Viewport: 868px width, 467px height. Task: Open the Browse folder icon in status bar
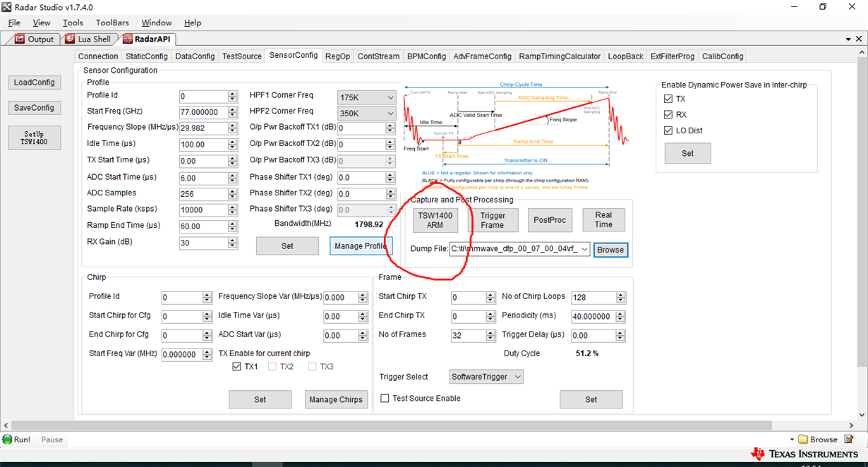[x=803, y=439]
